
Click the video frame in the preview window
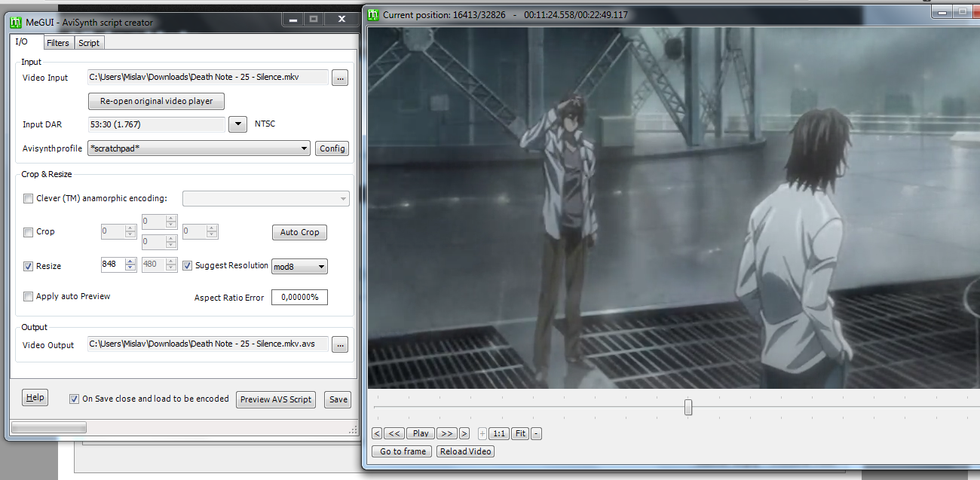tap(674, 207)
